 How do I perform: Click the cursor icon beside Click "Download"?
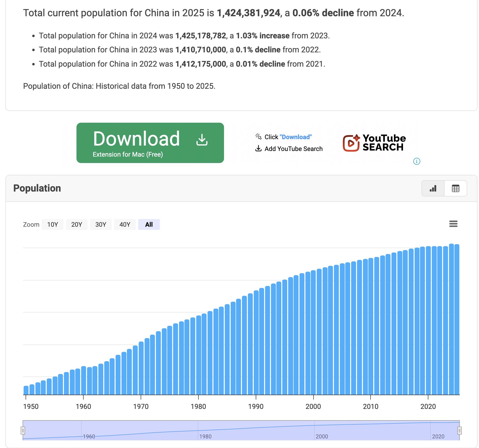[x=258, y=136]
